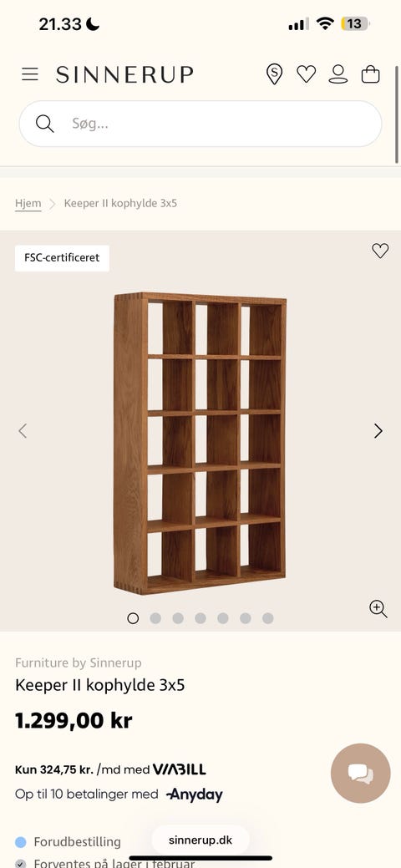Select the first image carousel dot
This screenshot has height=868, width=401.
[133, 618]
